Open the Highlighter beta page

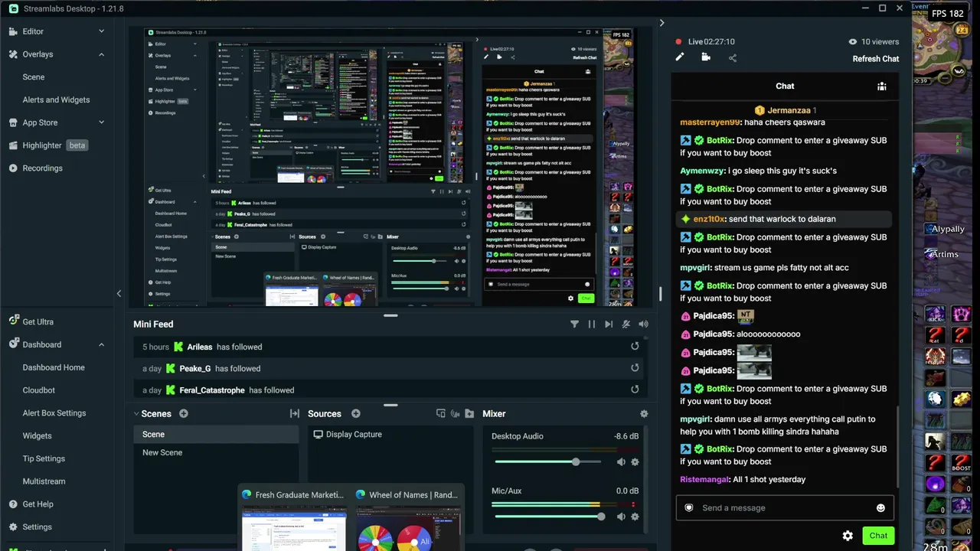[x=42, y=145]
